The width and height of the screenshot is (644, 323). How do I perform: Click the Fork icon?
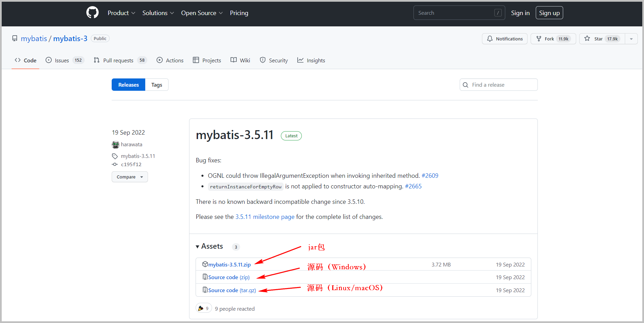tap(539, 39)
